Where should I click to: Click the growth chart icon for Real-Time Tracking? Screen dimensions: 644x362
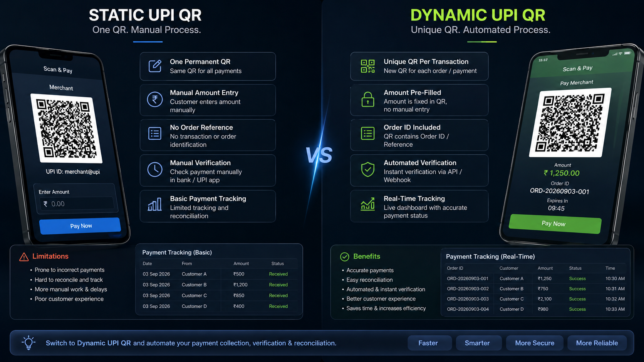point(367,204)
